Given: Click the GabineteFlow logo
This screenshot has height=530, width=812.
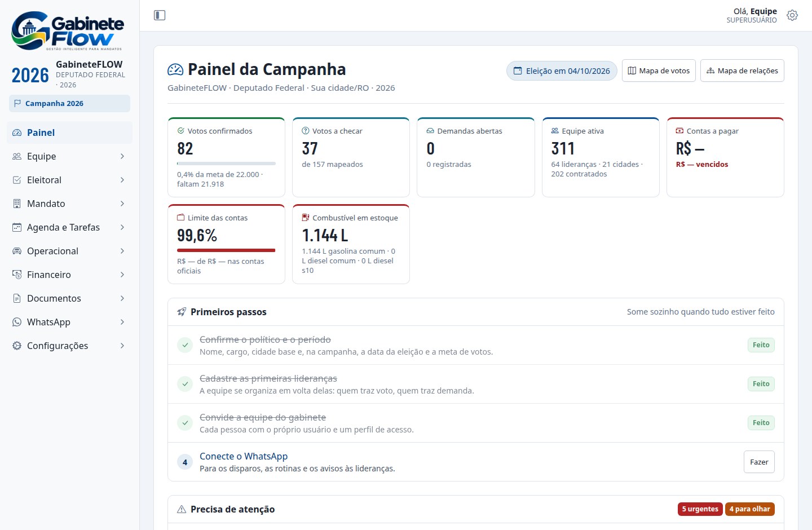Looking at the screenshot, I should coord(68,30).
